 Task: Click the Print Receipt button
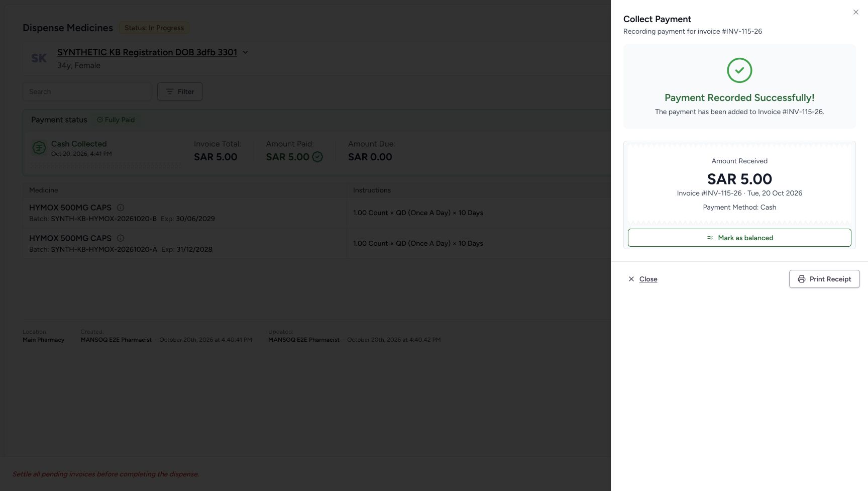point(824,279)
